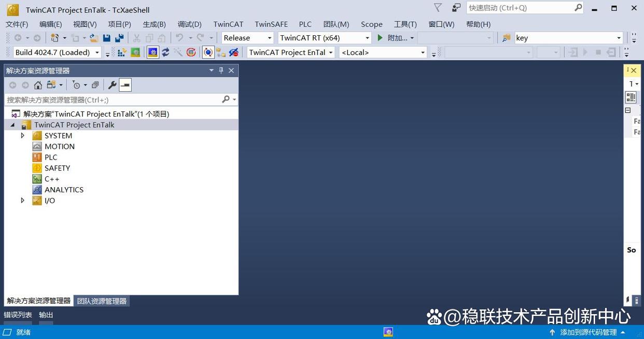Click the yellow SAFETY node icon

click(37, 168)
